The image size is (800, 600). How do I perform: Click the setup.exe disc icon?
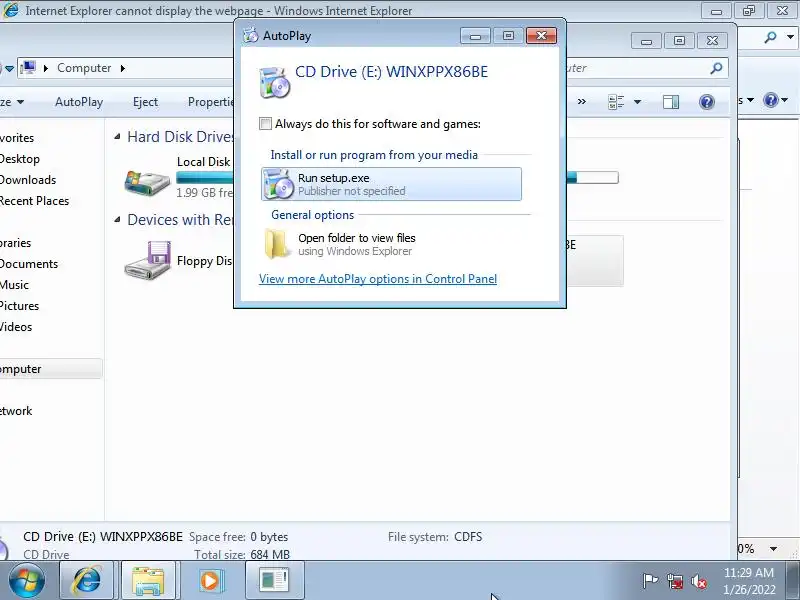[x=279, y=184]
